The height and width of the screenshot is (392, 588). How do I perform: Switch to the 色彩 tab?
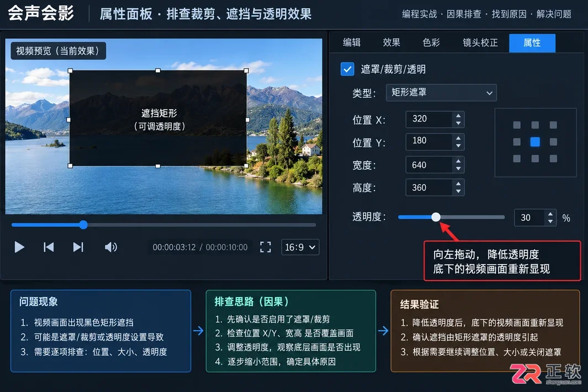(431, 43)
